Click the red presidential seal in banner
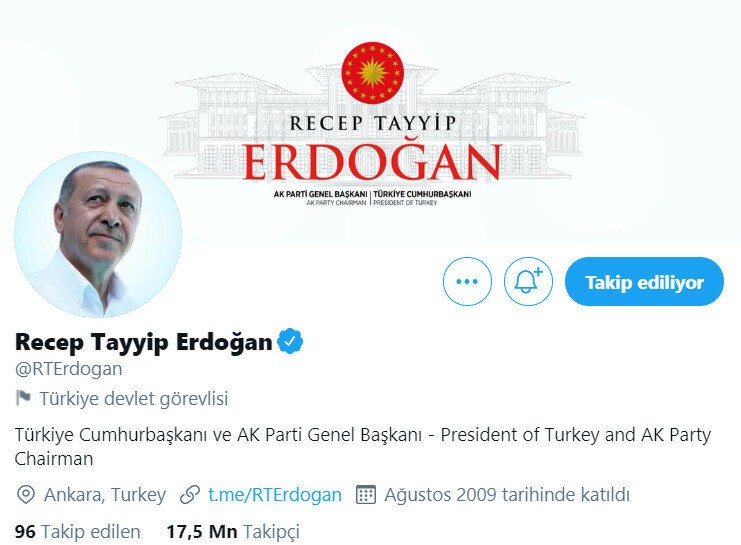Screen dimensions: 741x545 372,72
